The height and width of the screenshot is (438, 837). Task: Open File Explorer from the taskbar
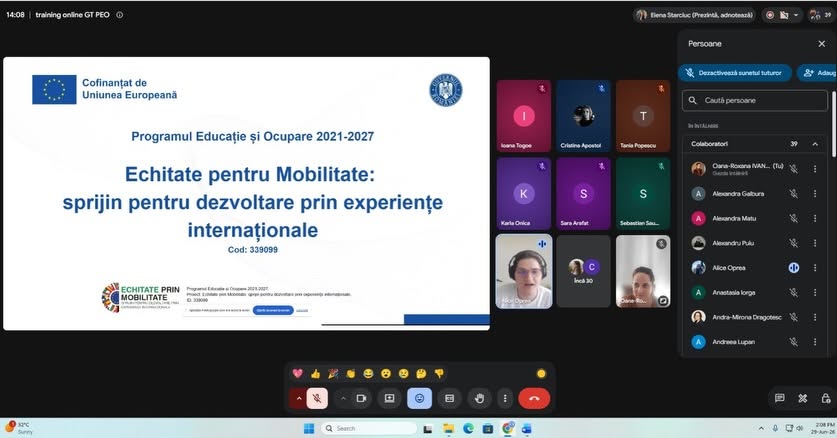coord(448,428)
